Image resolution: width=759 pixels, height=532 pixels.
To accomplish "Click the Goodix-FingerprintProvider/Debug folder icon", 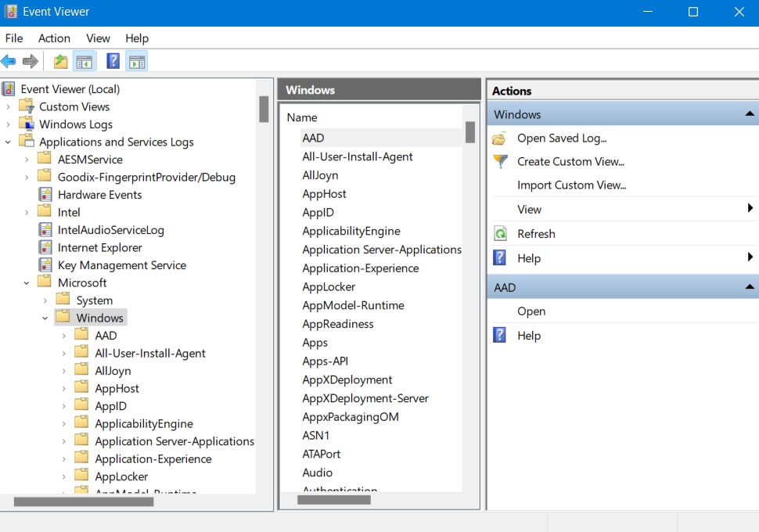I will [x=45, y=176].
